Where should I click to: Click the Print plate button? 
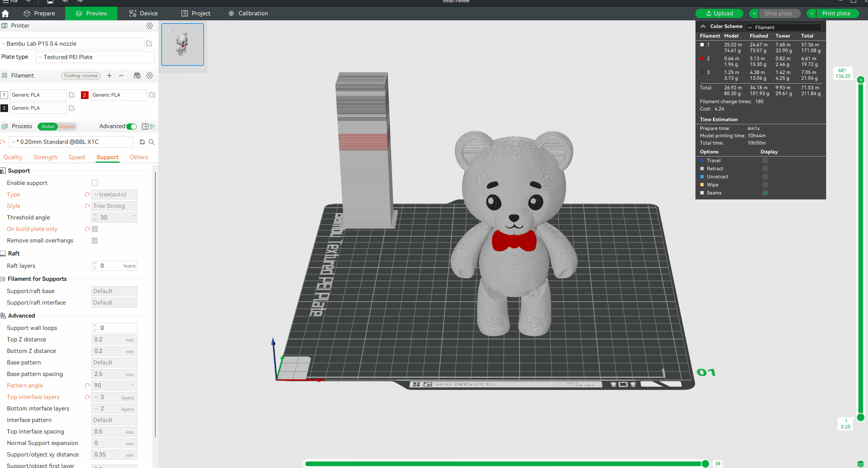[837, 13]
